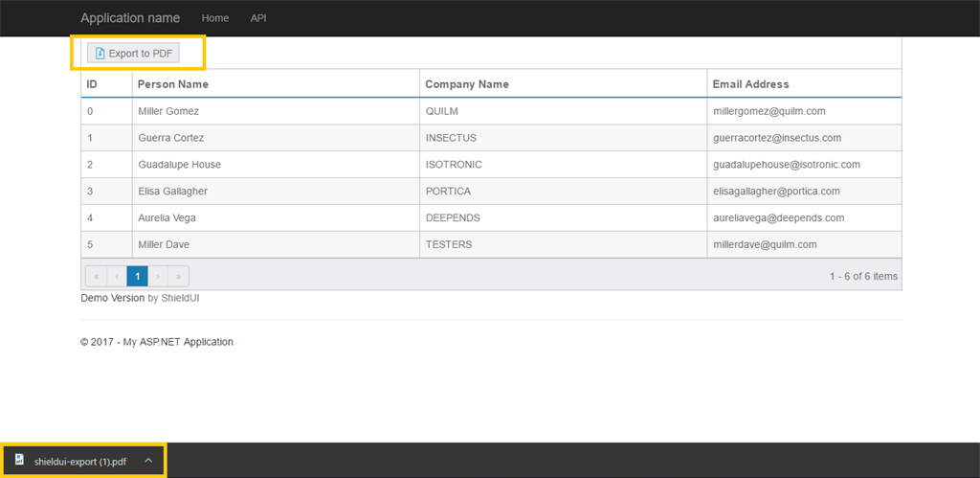Sort by the Company Name column header
This screenshot has width=980, height=478.
pyautogui.click(x=467, y=84)
